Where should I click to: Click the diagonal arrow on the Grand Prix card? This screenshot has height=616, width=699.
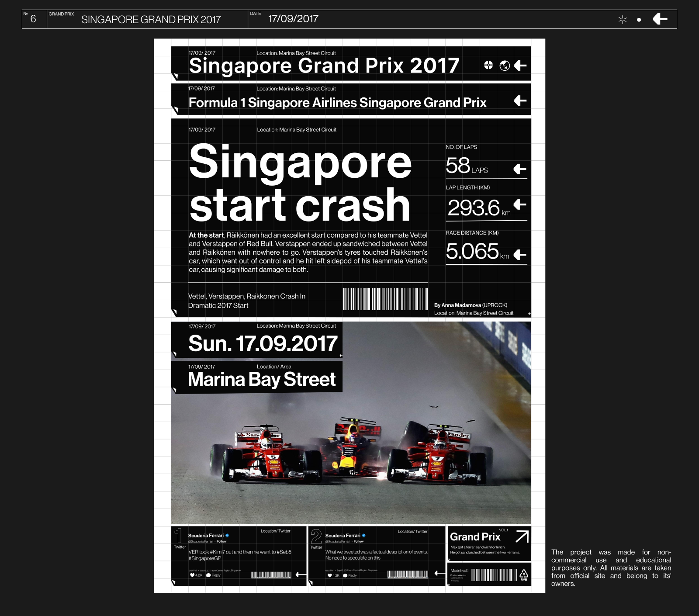coord(522,536)
